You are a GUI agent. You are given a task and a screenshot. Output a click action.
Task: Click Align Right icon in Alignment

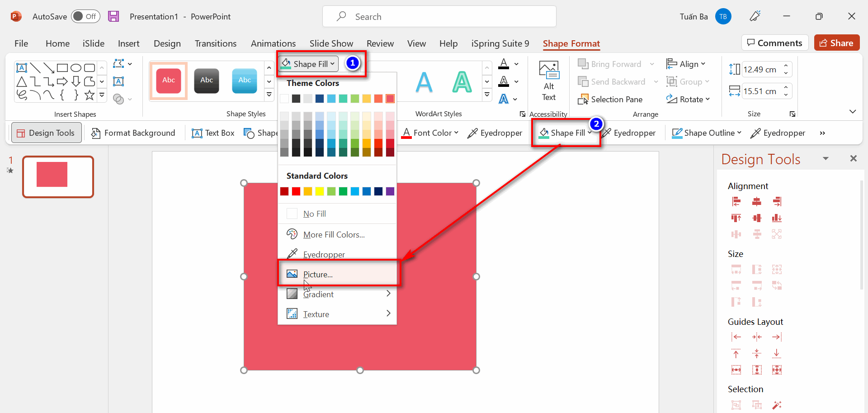[x=777, y=201]
